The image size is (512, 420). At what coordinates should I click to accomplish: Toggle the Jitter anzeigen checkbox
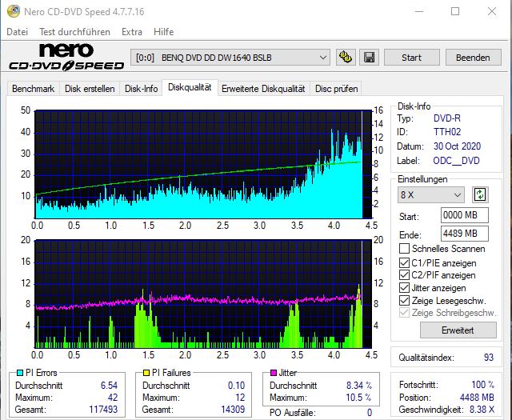pyautogui.click(x=404, y=288)
